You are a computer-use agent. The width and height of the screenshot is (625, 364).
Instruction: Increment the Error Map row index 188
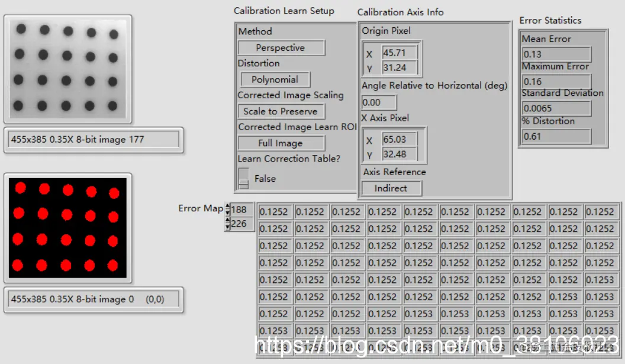(228, 207)
